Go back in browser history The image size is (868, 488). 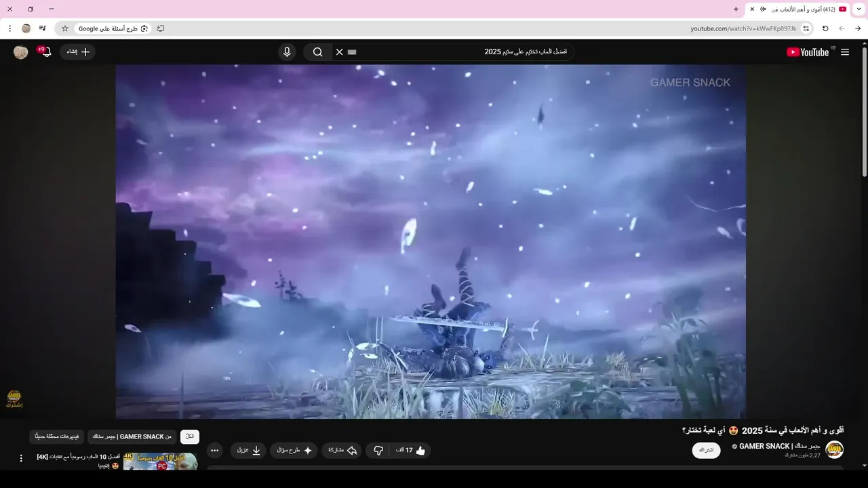click(858, 28)
